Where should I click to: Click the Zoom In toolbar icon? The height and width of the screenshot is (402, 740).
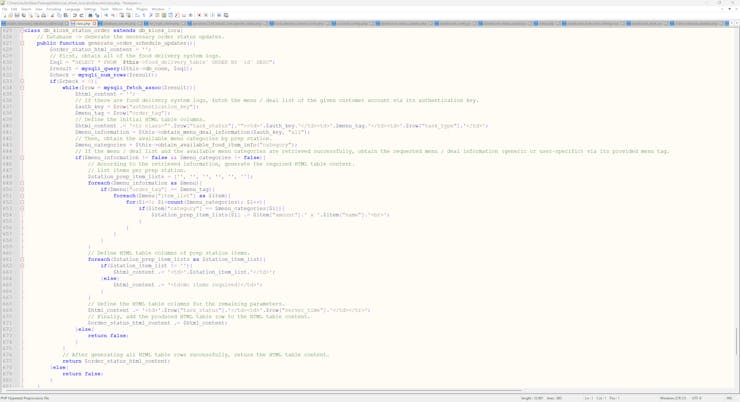click(x=107, y=15)
